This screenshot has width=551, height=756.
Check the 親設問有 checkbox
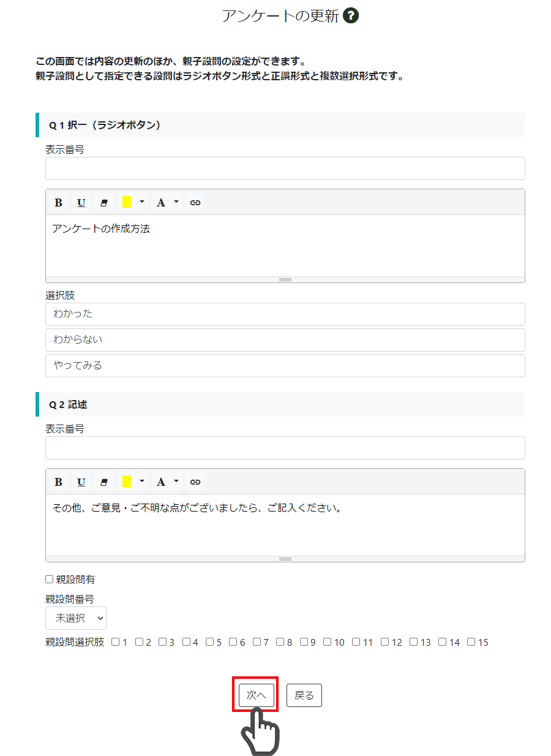(50, 580)
